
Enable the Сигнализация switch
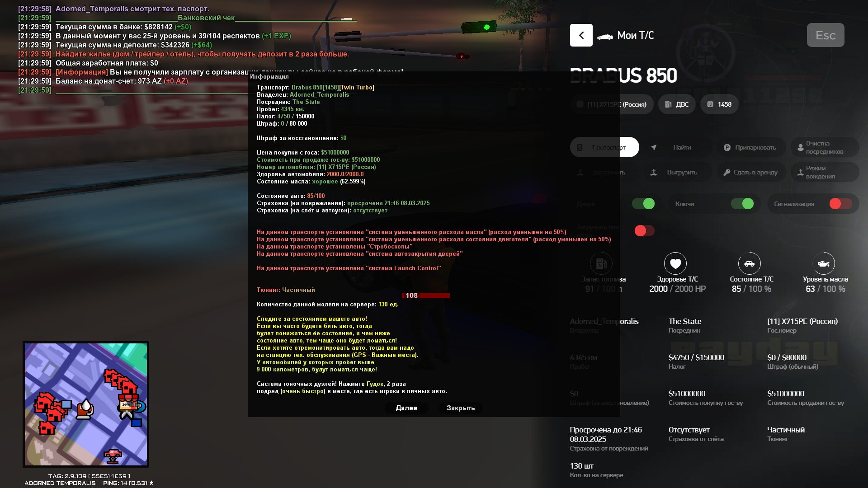841,204
